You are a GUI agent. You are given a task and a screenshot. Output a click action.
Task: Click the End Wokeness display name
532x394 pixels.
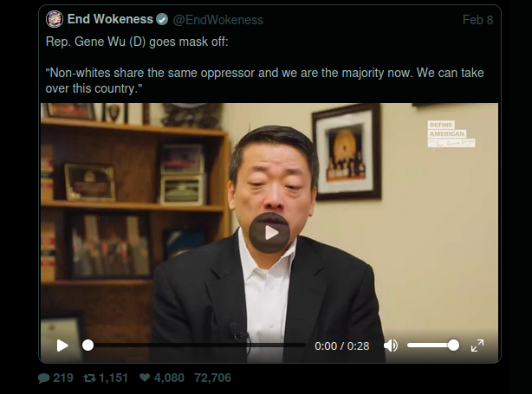(x=110, y=19)
